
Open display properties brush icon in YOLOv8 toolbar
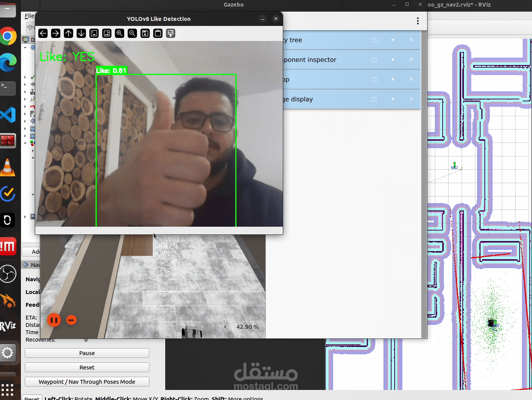click(171, 33)
